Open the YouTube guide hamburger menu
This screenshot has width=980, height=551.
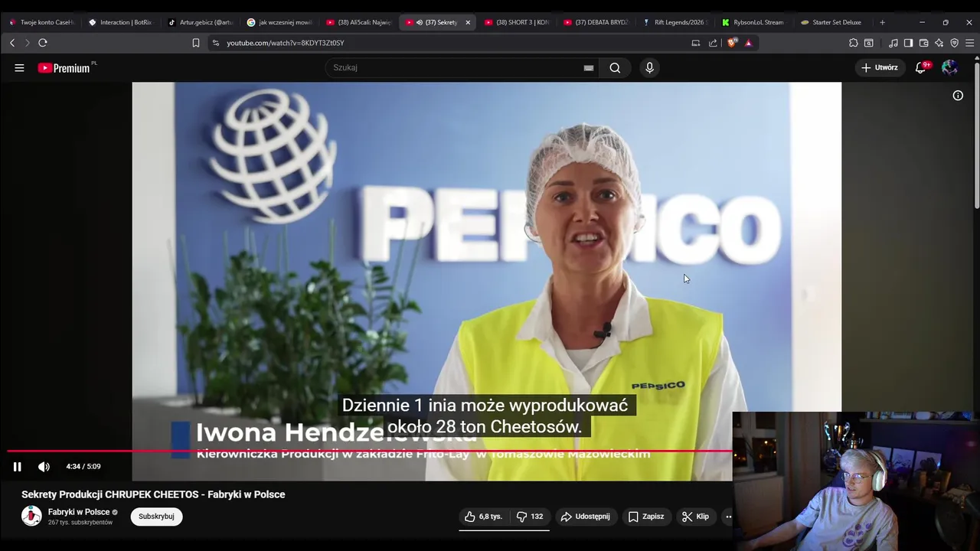[x=19, y=67]
